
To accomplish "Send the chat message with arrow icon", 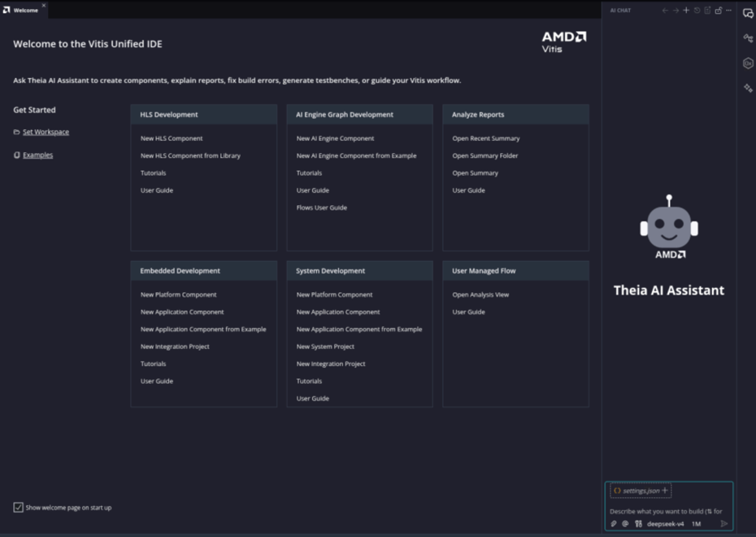I will pos(723,523).
